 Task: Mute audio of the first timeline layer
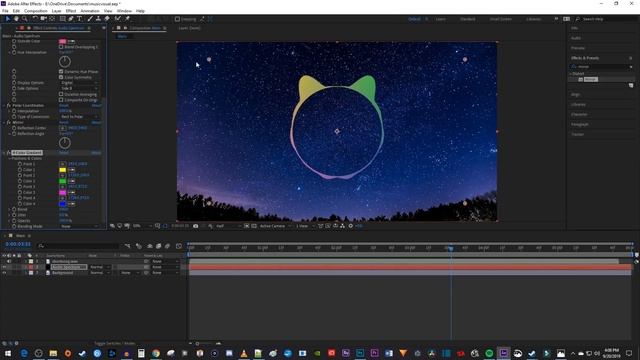(x=9, y=261)
